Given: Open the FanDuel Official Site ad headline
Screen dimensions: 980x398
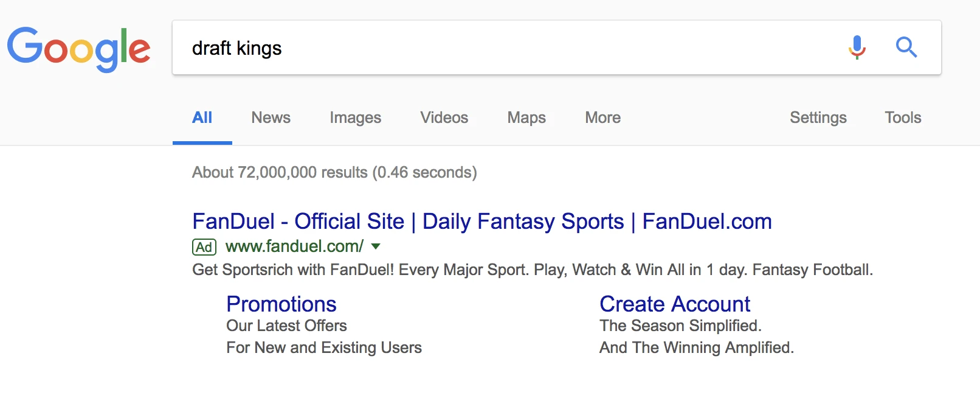Looking at the screenshot, I should 482,222.
